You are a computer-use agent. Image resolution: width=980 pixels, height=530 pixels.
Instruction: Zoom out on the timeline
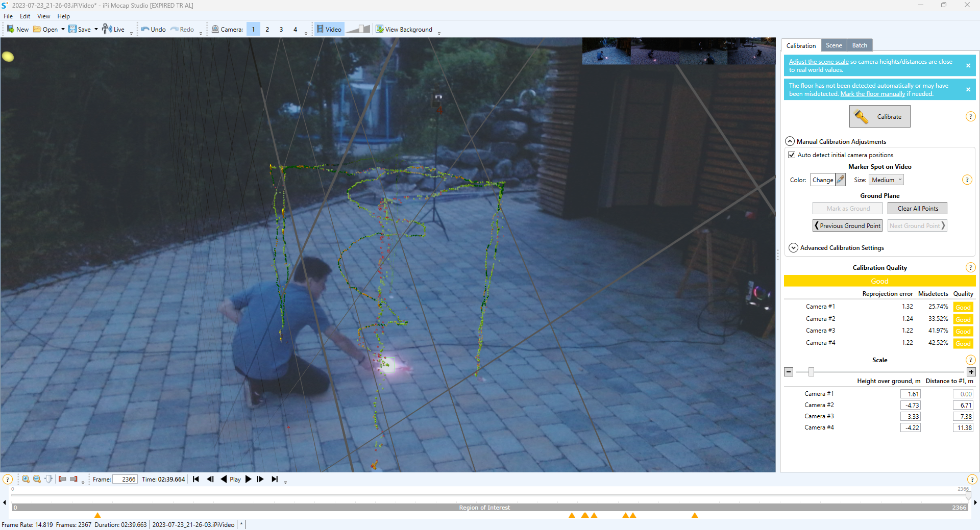point(37,479)
